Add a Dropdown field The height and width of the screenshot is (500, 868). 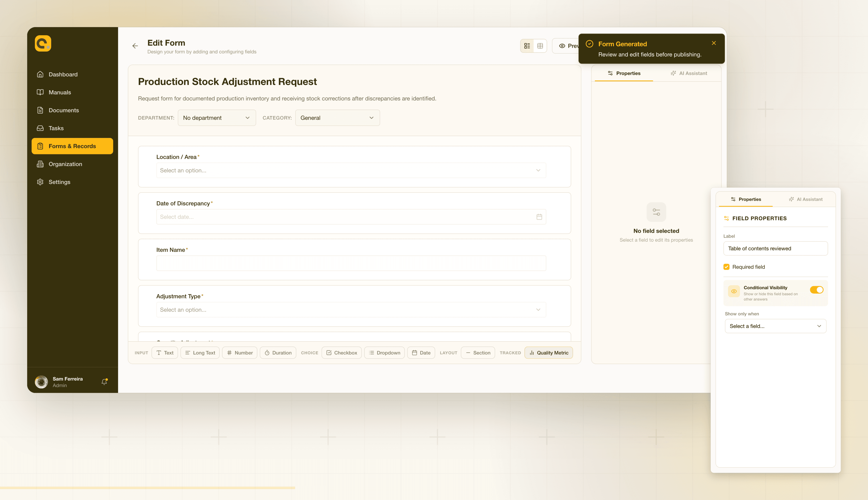(384, 353)
